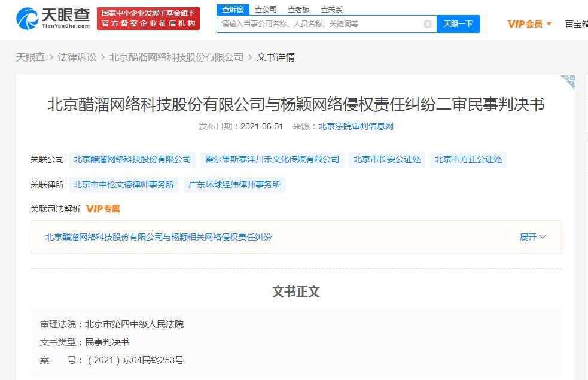
Task: Open law firm 广东环球经纬律师事务所
Action: point(234,184)
